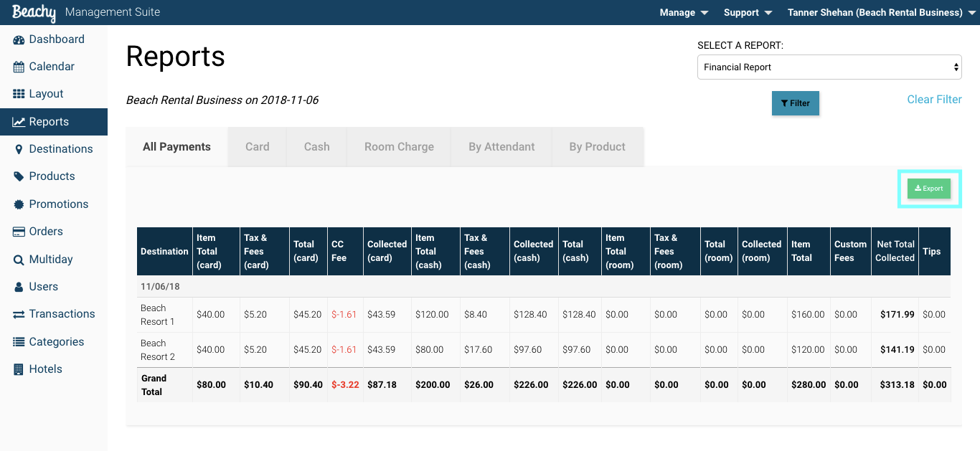Screen dimensions: 980x451
Task: Open the Select a Report dropdown
Action: point(829,67)
